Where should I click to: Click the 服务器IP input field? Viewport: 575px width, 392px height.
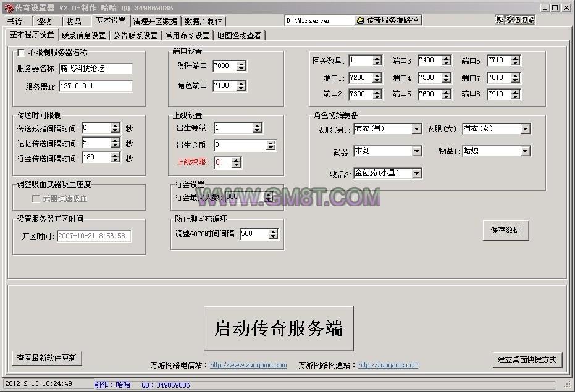pos(96,86)
